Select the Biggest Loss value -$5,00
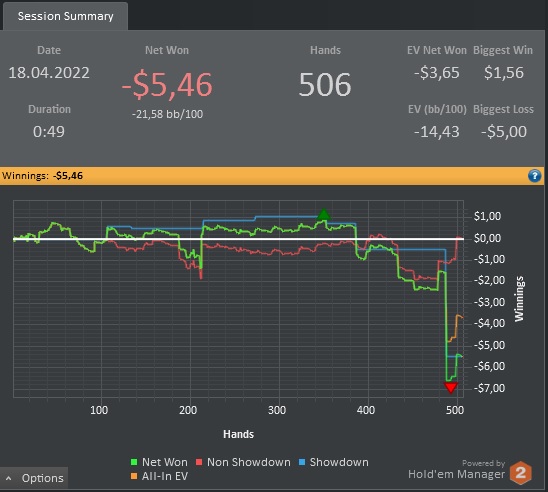Image resolution: width=548 pixels, height=492 pixels. (504, 132)
